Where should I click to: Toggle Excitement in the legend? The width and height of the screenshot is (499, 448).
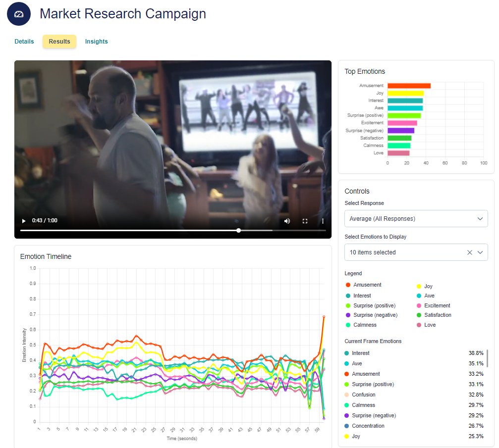coord(434,305)
